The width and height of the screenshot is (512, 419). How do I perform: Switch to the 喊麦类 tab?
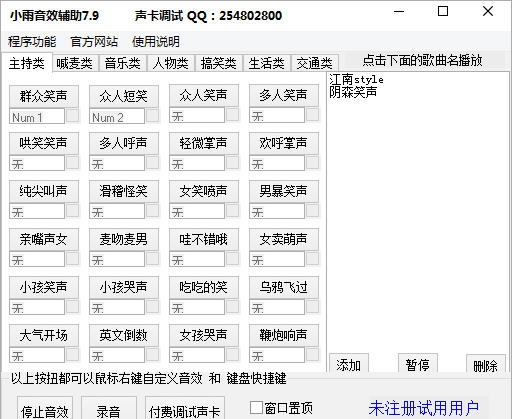click(x=74, y=63)
